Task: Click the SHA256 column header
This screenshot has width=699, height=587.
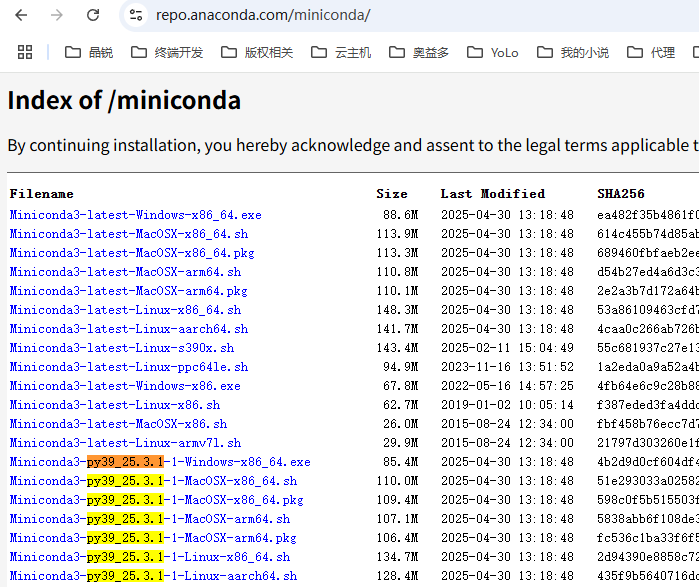Action: tap(621, 194)
